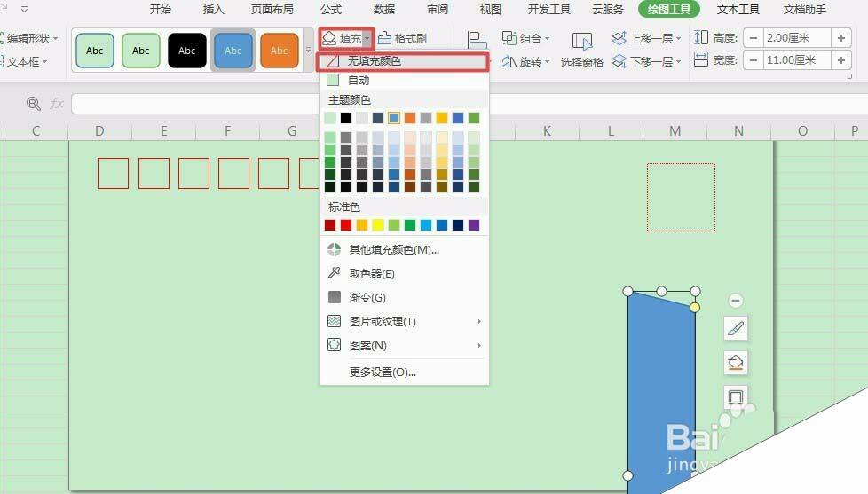Edit the 高度 2.00厘米 field

tap(797, 37)
